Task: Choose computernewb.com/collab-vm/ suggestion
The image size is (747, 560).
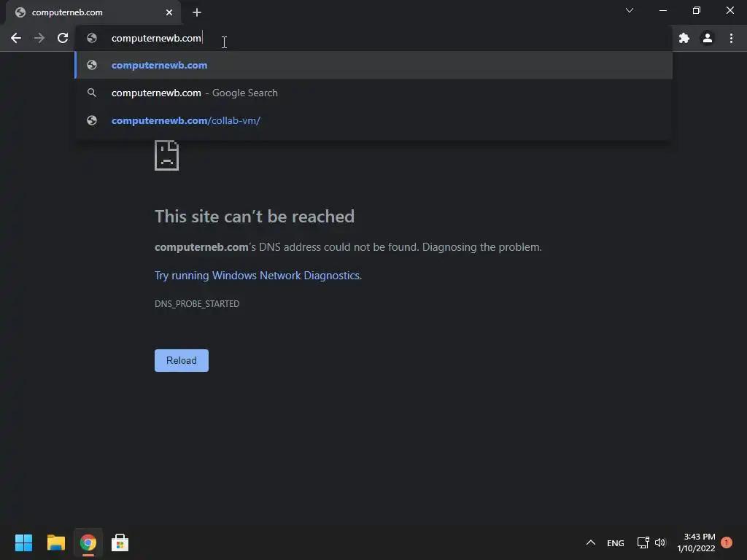Action: (373, 120)
